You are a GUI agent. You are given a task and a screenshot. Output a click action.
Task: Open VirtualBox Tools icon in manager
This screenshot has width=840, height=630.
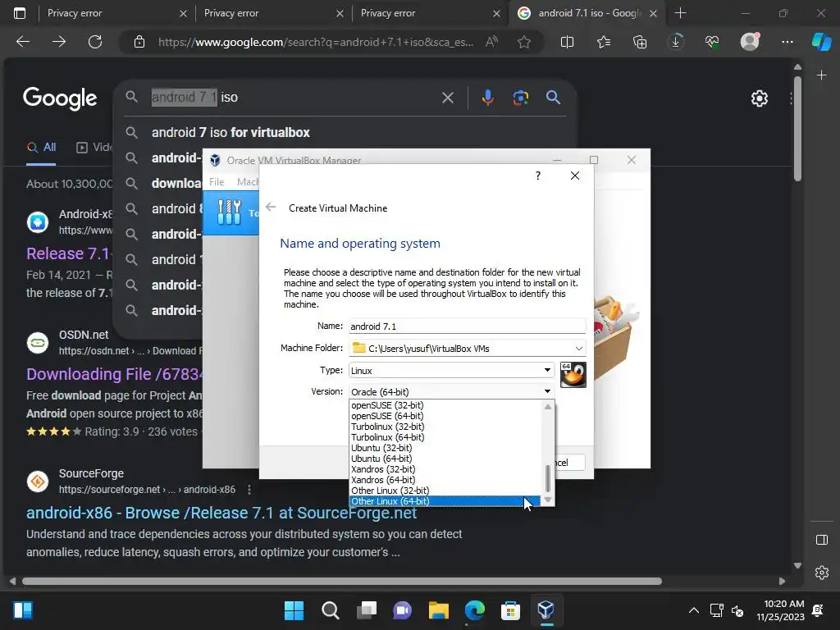pos(230,212)
